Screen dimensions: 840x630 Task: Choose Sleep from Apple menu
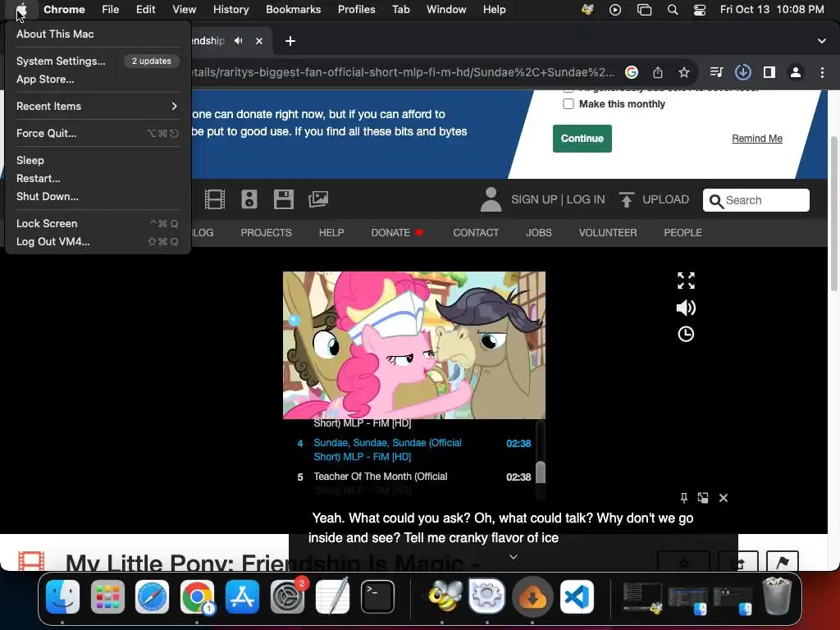pos(98,160)
